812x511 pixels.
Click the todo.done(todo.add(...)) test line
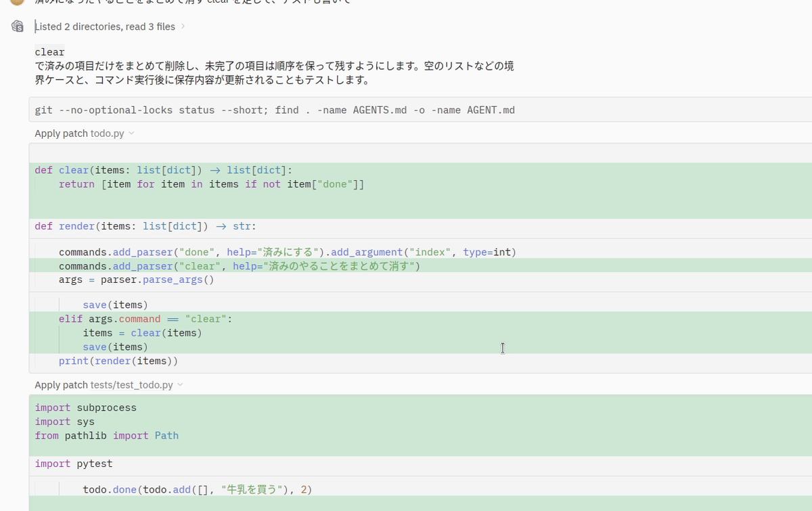coord(197,489)
